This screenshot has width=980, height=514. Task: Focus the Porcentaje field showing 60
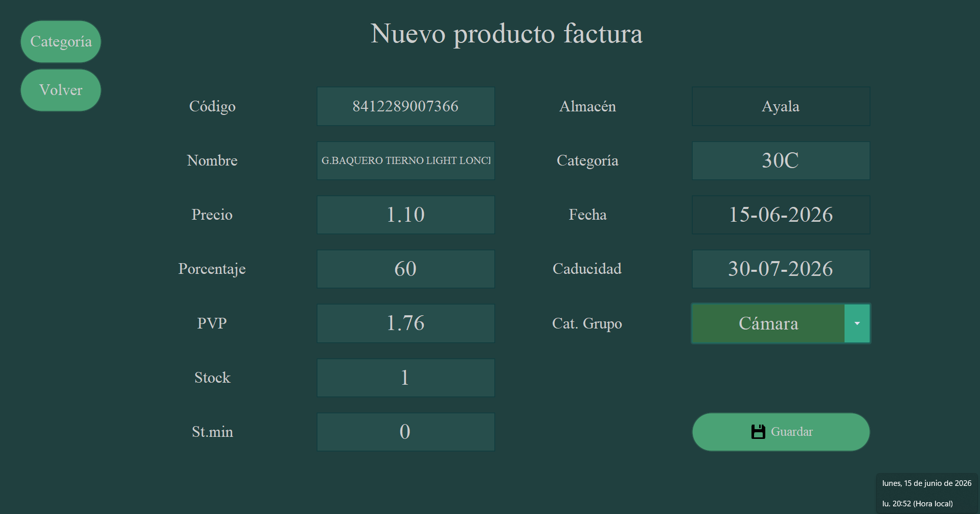406,269
